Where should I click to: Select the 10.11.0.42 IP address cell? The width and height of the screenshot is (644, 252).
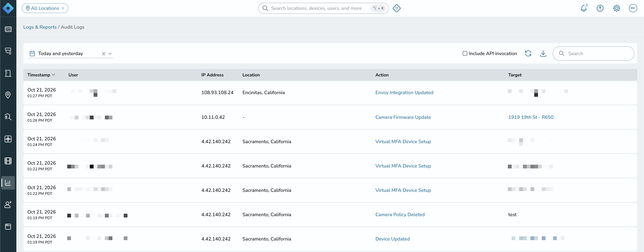click(213, 117)
